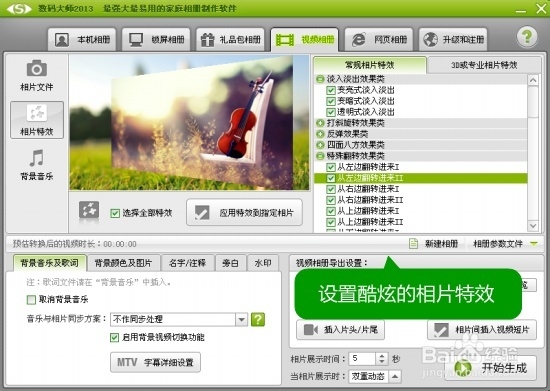Open the 升级和注册 tab
Viewport: 550px width, 391px height.
tap(453, 40)
